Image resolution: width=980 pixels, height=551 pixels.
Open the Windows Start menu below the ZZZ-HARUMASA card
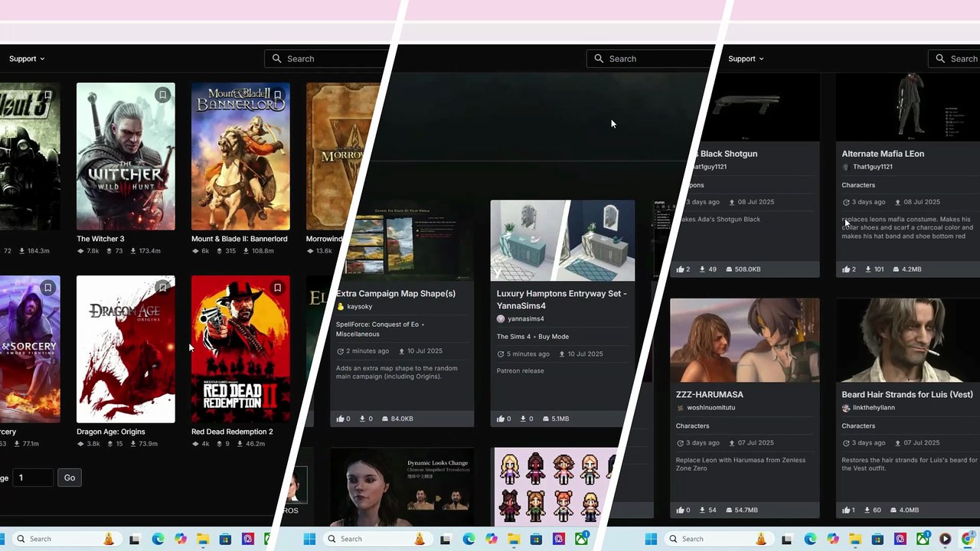click(651, 539)
